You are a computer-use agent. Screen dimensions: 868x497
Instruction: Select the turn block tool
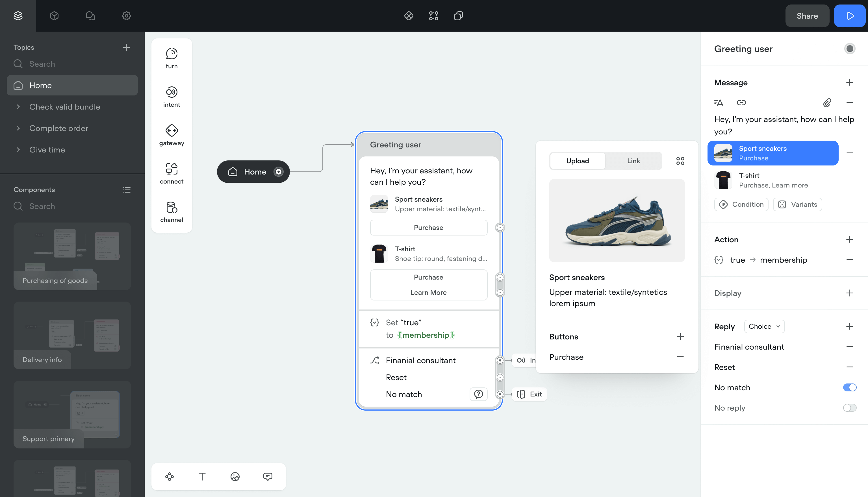pos(172,58)
